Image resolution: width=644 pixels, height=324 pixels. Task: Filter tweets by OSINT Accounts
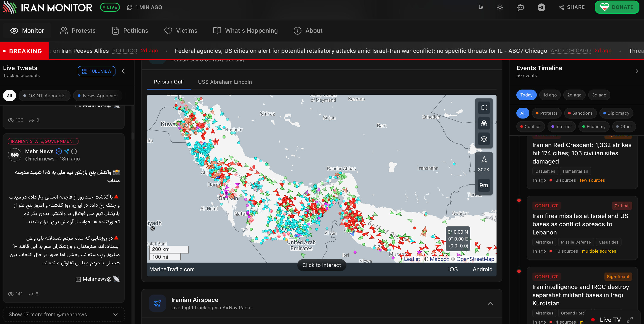point(44,96)
